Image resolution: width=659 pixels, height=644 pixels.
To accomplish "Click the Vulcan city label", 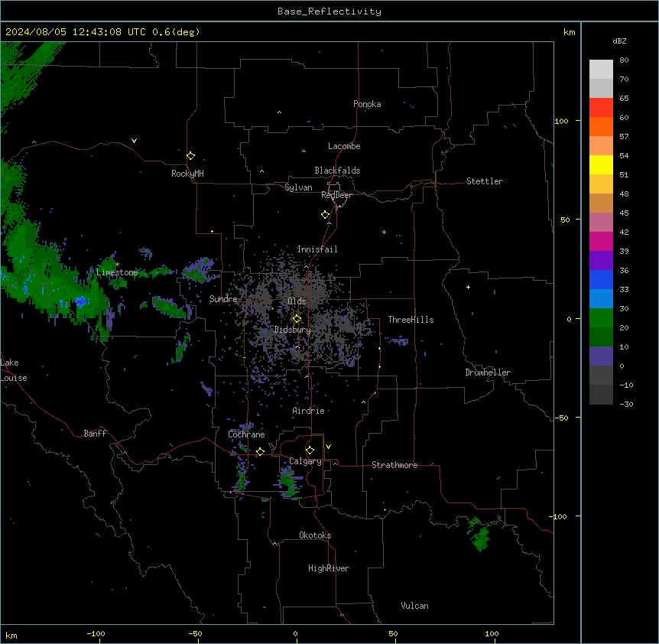I will [x=414, y=606].
